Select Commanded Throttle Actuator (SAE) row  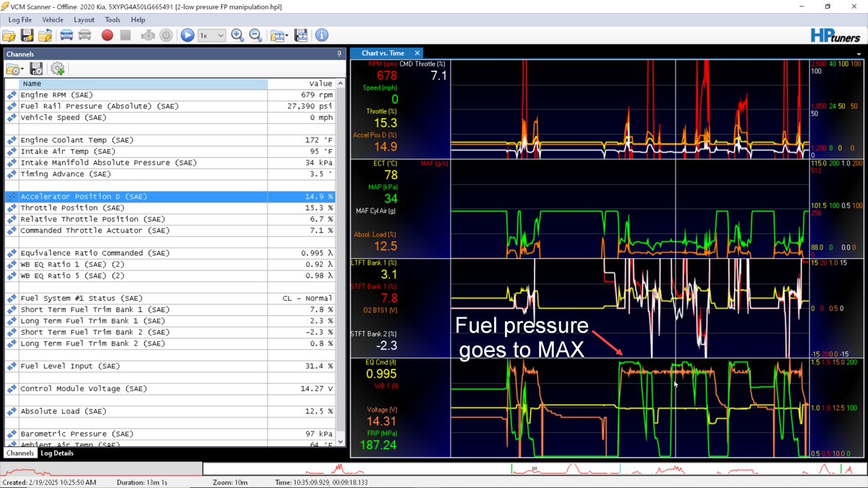point(170,231)
